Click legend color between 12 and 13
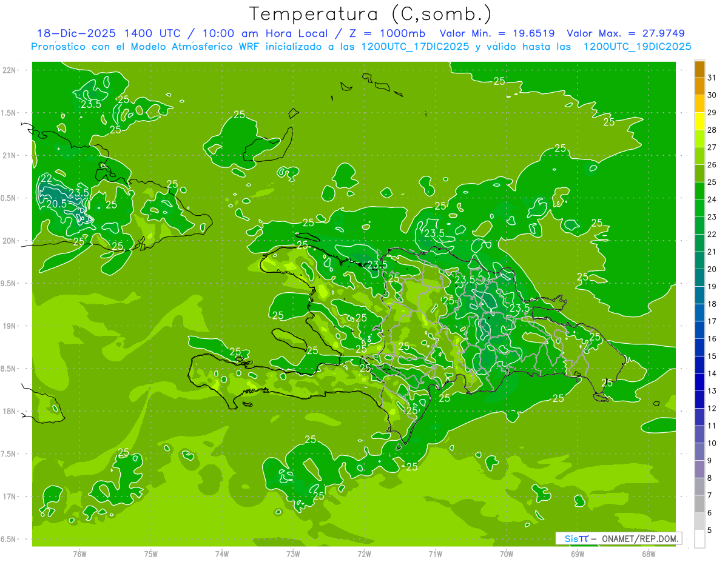This screenshot has height=562, width=728. 699,400
